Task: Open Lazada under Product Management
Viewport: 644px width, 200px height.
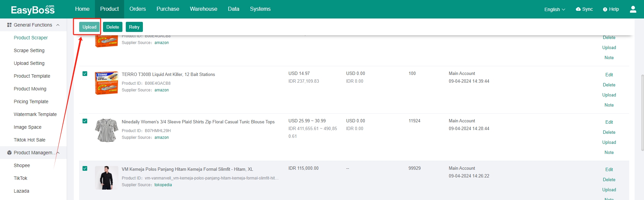Action: click(x=21, y=191)
